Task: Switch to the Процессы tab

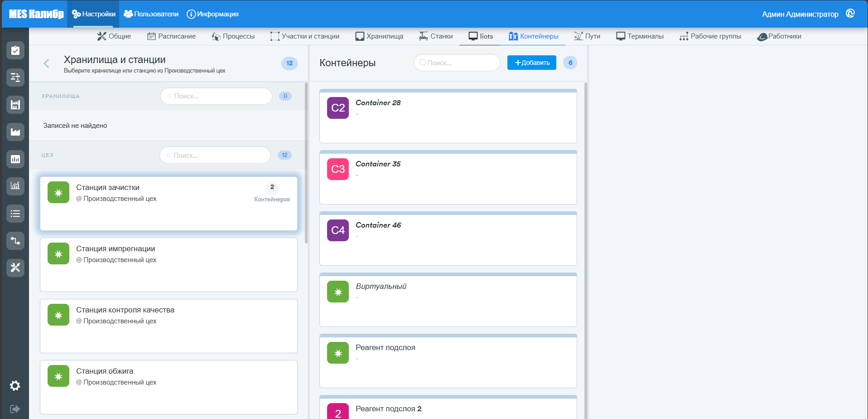Action: (233, 36)
